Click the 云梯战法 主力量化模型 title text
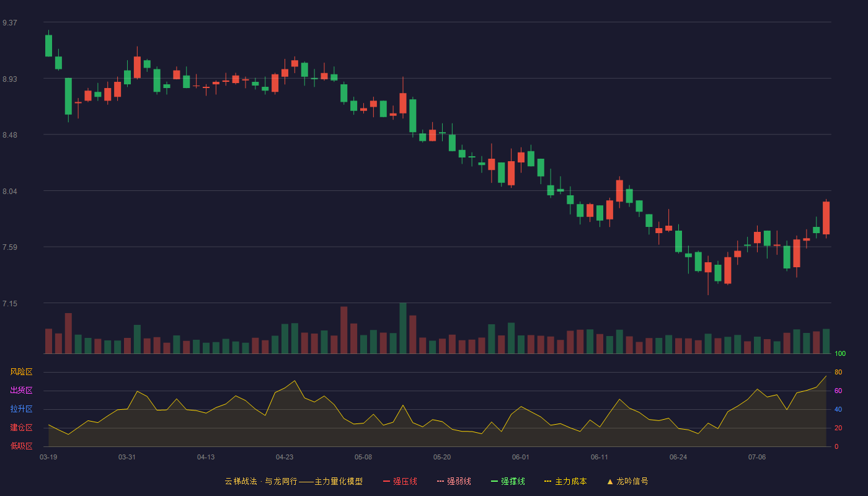 point(294,481)
